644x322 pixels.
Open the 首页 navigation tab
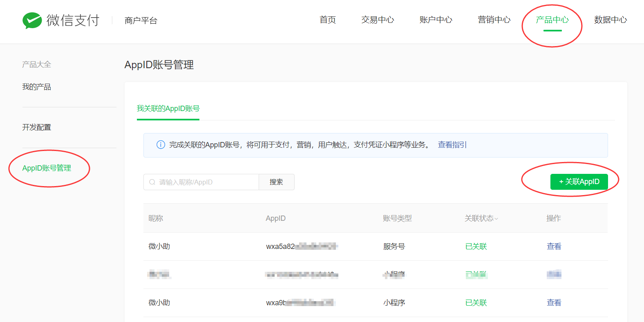(x=327, y=20)
